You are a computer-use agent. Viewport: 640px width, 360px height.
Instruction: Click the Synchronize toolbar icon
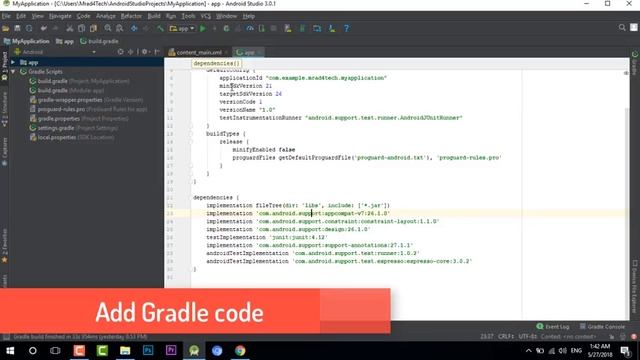(29, 29)
